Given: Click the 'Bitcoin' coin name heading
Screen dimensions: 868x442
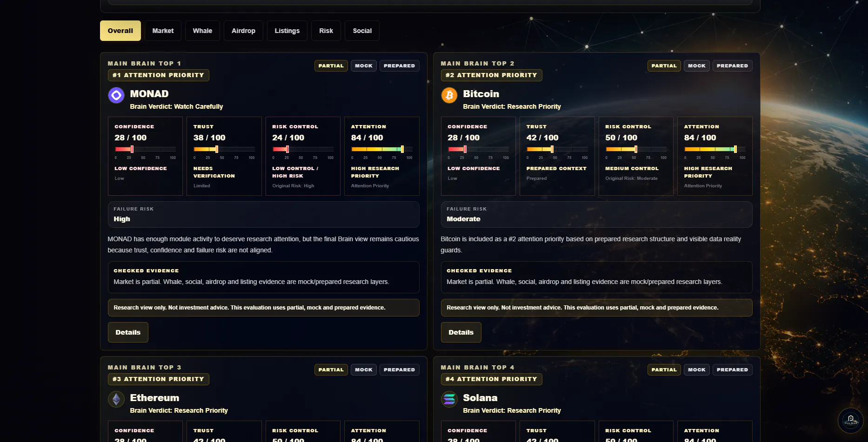Looking at the screenshot, I should [x=481, y=94].
